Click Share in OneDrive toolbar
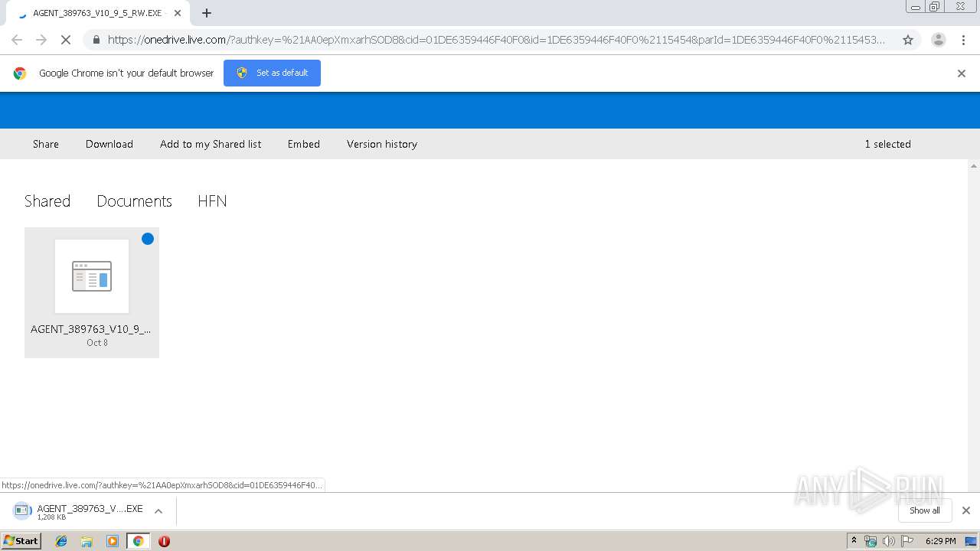 (46, 144)
